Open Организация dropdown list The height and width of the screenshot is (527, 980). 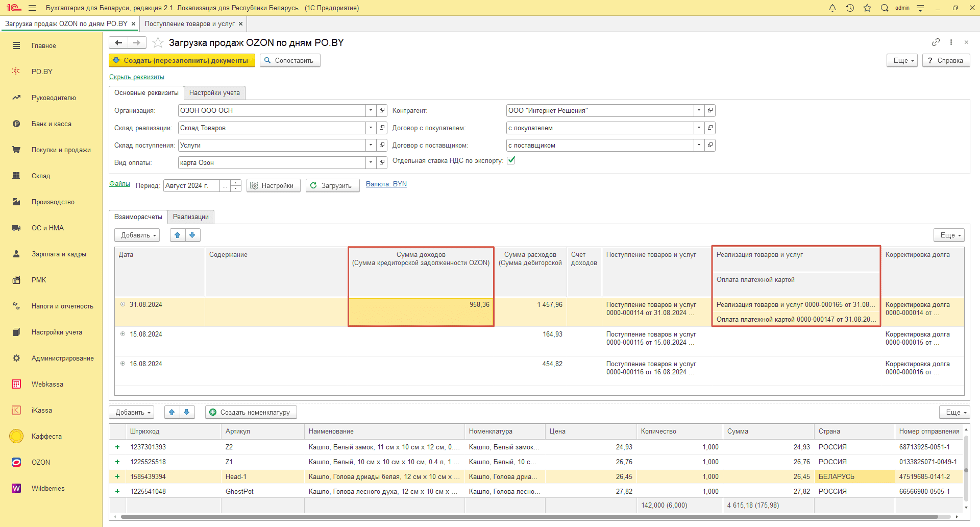pyautogui.click(x=371, y=110)
